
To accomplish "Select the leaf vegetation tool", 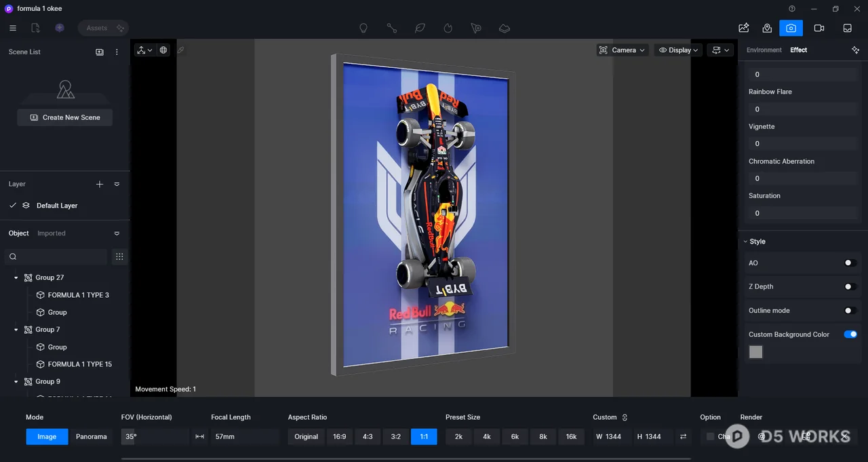I will pyautogui.click(x=420, y=28).
